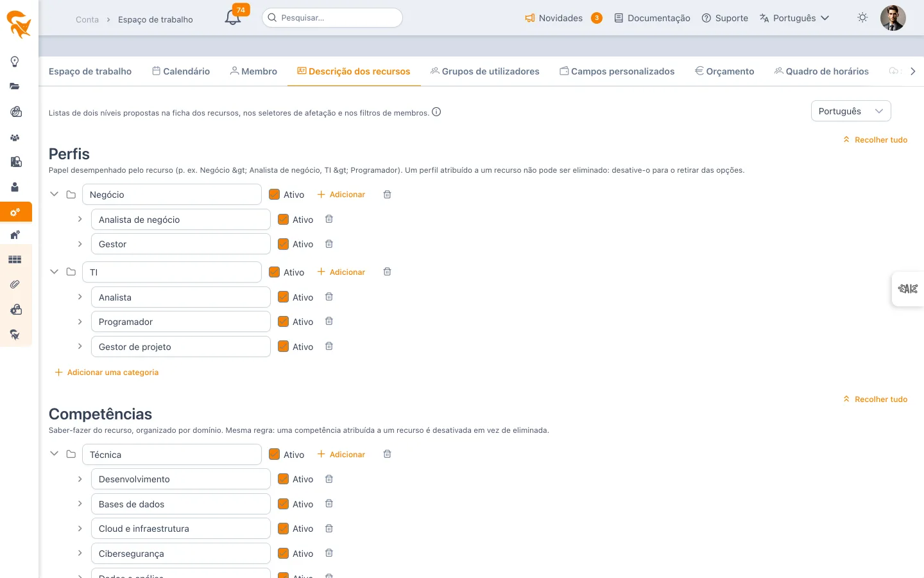Open the notifications bell with 74 badge

pos(233,17)
